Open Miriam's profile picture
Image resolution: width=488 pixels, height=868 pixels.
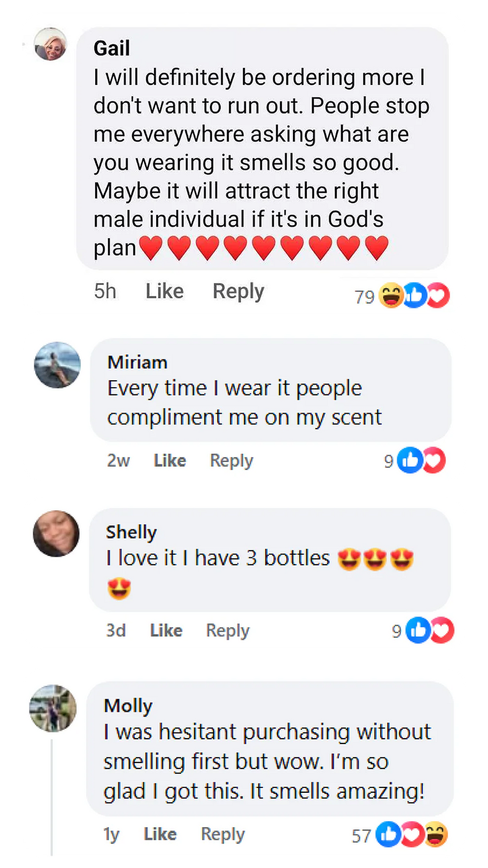57,365
